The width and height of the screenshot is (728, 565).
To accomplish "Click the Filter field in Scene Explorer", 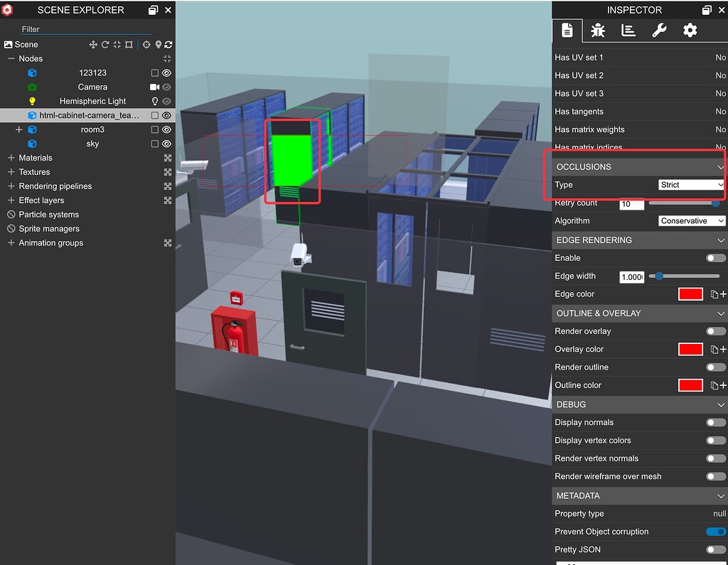I will click(x=85, y=28).
